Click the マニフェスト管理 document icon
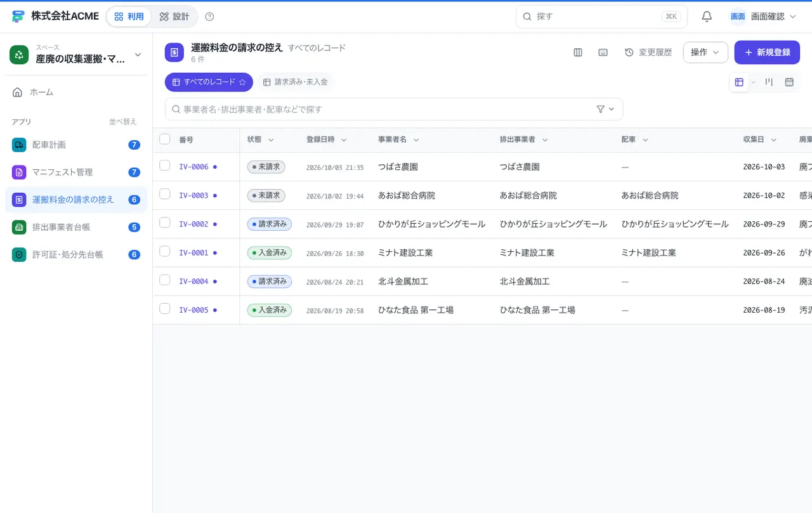812x513 pixels. (19, 172)
